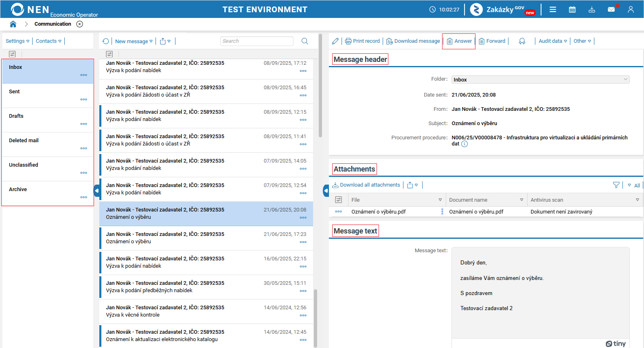The height and width of the screenshot is (348, 644).
Task: Open the mail notifications envelope icon
Action: click(x=611, y=9)
